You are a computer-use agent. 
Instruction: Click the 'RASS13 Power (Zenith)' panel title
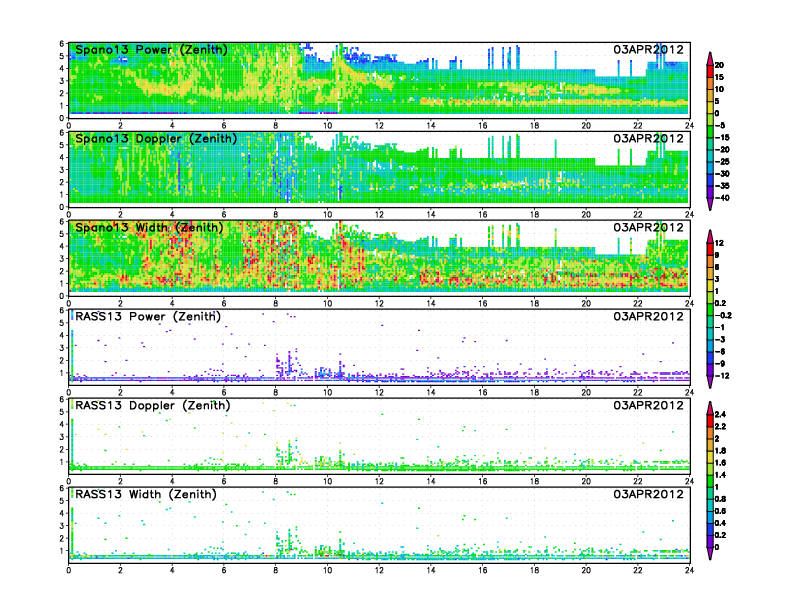point(147,316)
